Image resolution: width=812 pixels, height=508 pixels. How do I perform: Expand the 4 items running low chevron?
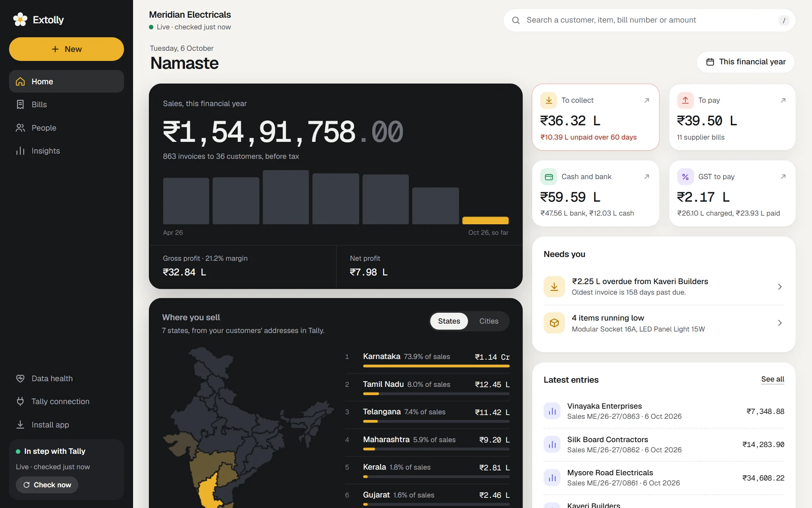coord(780,323)
